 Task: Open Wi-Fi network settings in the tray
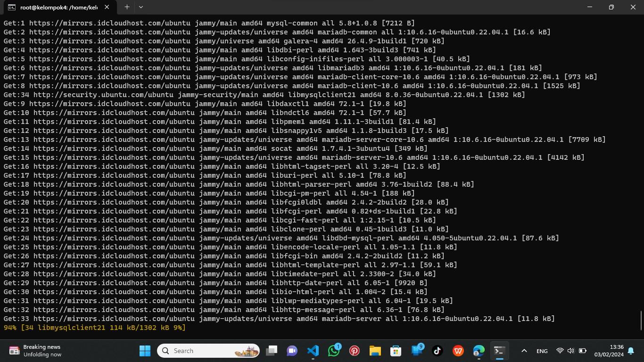[560, 351]
